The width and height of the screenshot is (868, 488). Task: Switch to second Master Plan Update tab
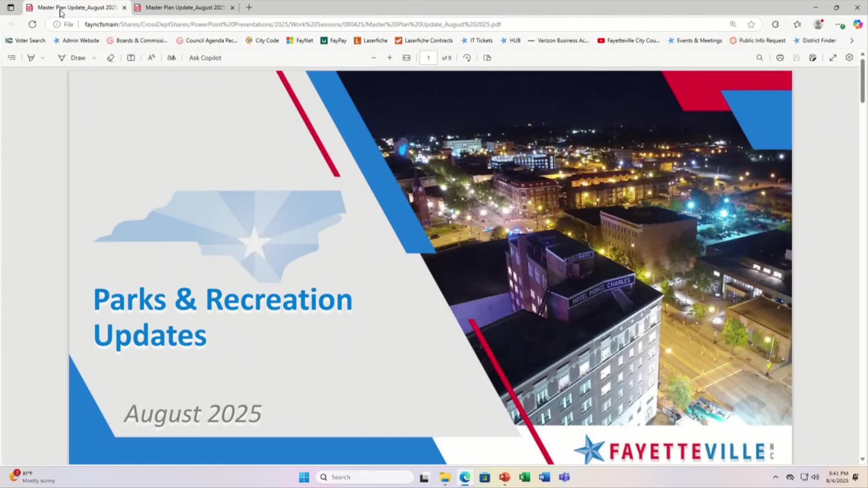pos(184,8)
